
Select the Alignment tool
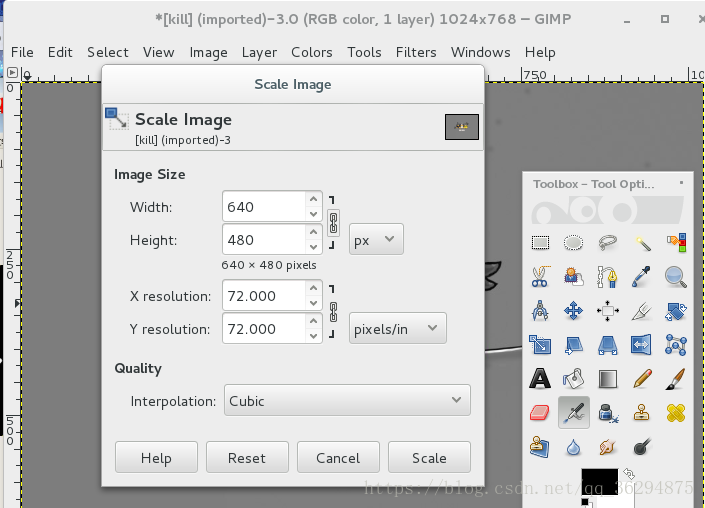607,311
